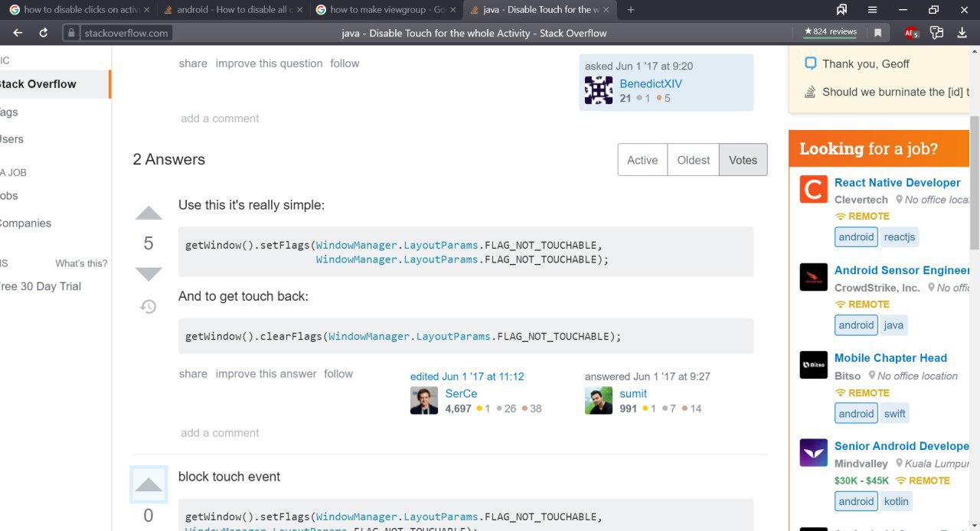Click 'follow' under the question
Image resolution: width=980 pixels, height=531 pixels.
pos(345,64)
